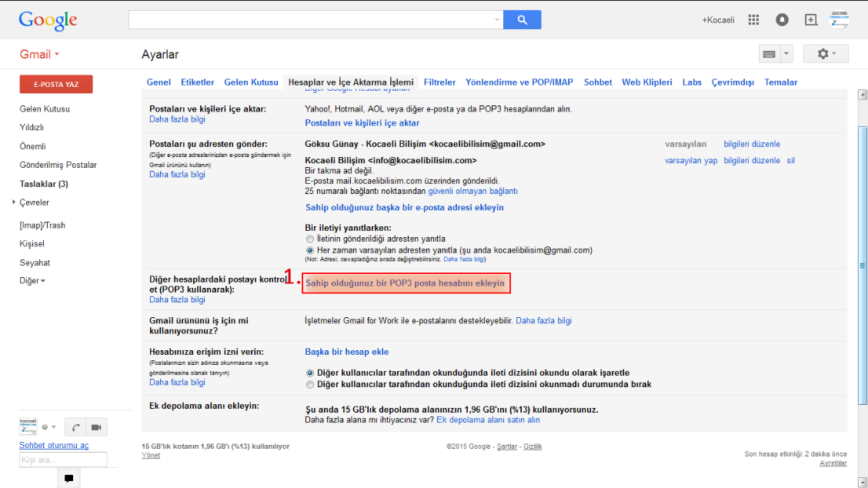Click 'bilgileri düzenle' for kocaelibilisim@gmail.com
The width and height of the screenshot is (868, 488).
(x=752, y=144)
